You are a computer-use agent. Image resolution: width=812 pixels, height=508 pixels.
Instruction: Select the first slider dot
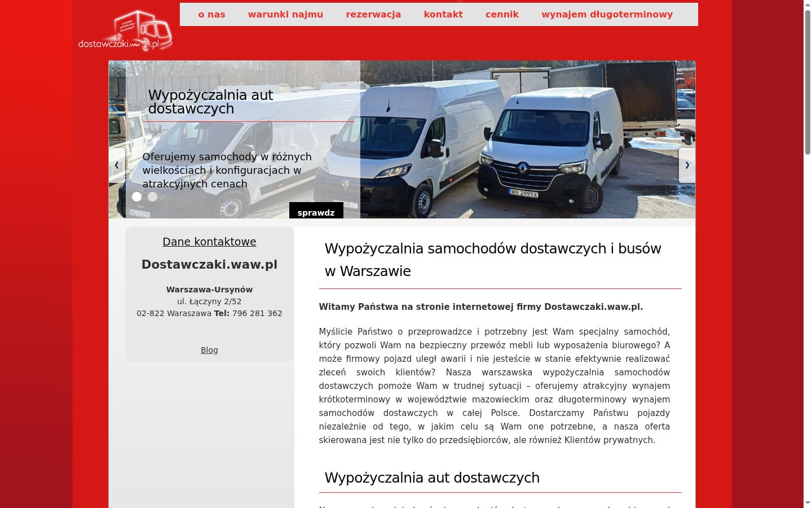pyautogui.click(x=136, y=196)
